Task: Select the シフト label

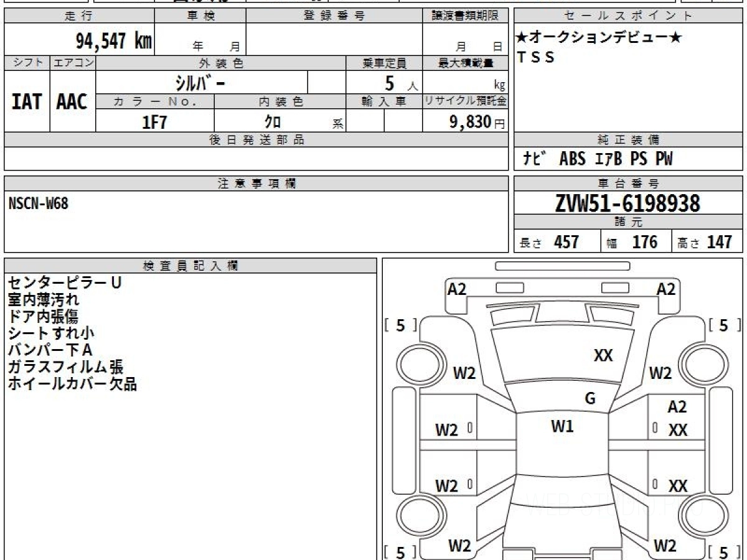Action: (27, 63)
